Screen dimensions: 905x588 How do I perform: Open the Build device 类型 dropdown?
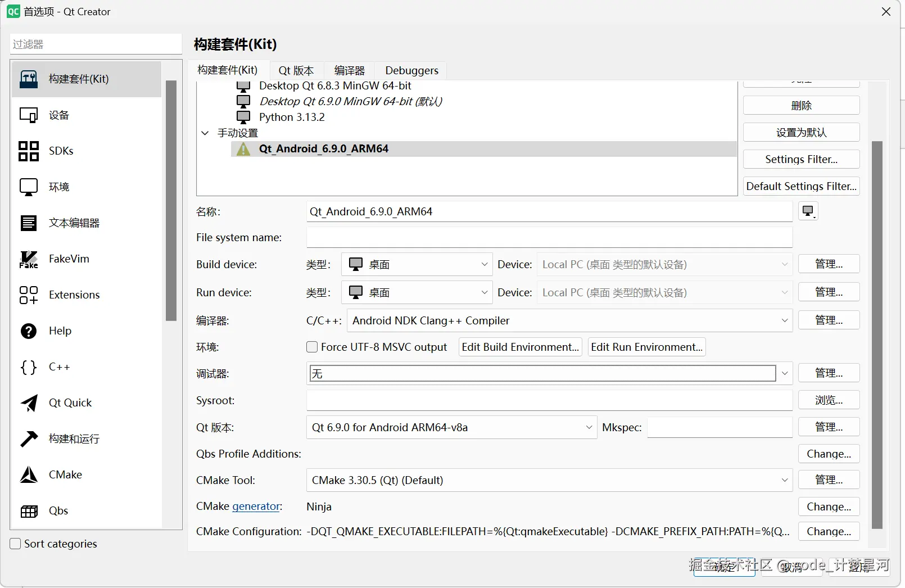coord(417,264)
